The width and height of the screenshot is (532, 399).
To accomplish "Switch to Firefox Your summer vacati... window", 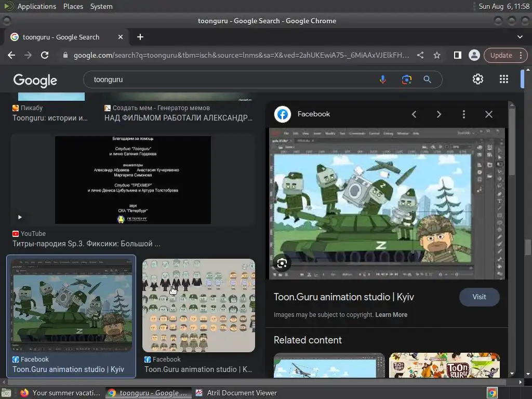I will point(60,393).
